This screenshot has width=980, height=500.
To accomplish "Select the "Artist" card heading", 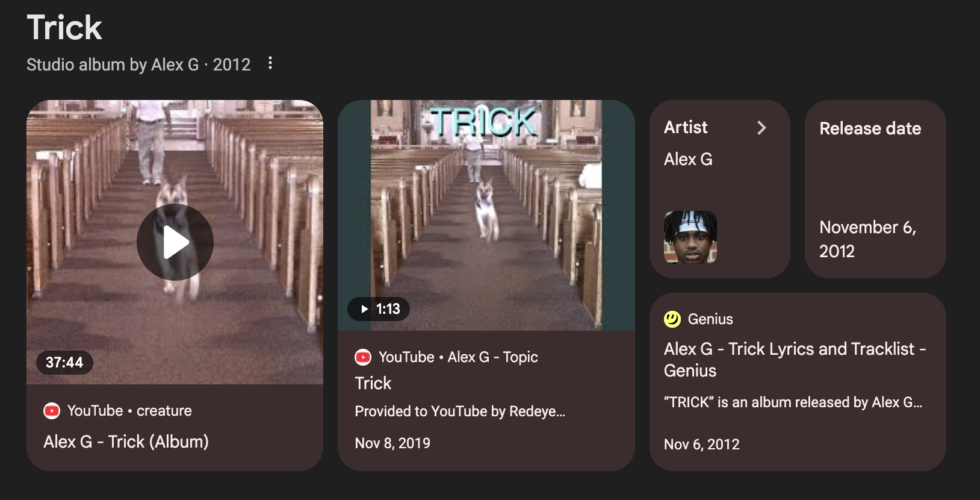I will point(686,128).
